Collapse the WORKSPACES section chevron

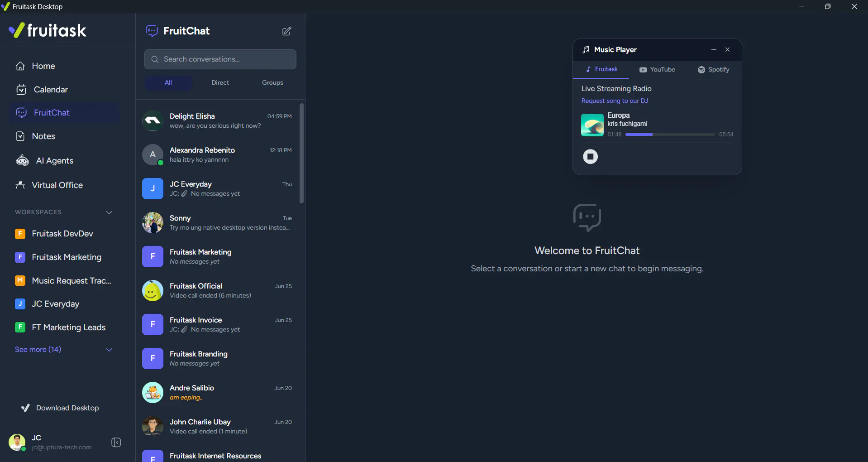pyautogui.click(x=109, y=212)
